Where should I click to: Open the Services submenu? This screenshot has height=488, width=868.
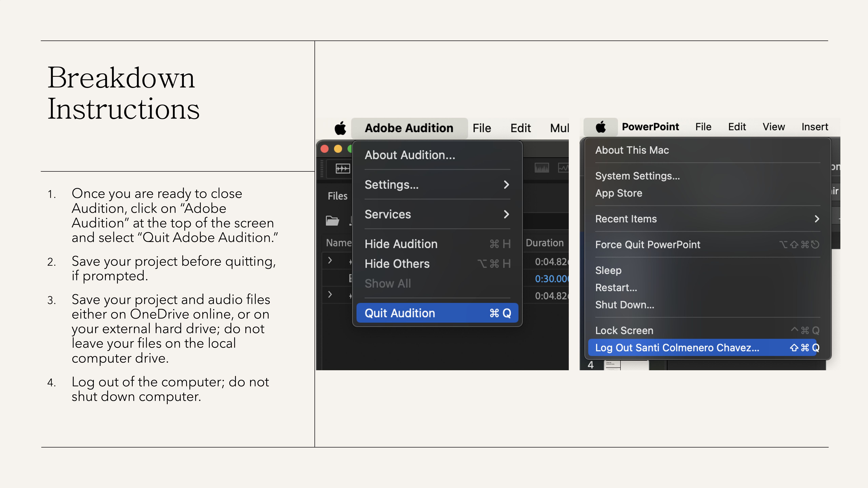(437, 214)
